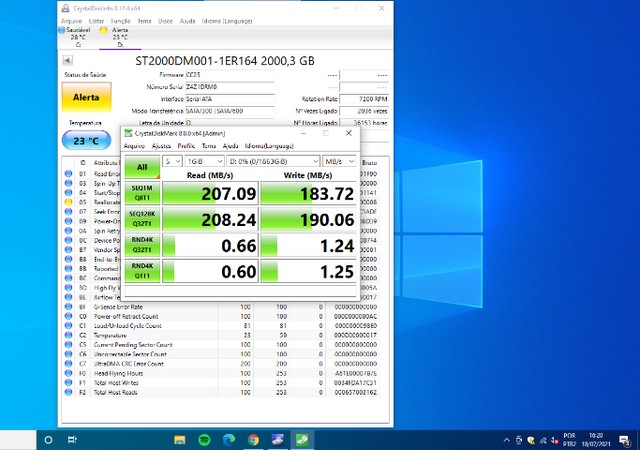
Task: Click the yellow Alerta health status button
Action: click(x=86, y=97)
